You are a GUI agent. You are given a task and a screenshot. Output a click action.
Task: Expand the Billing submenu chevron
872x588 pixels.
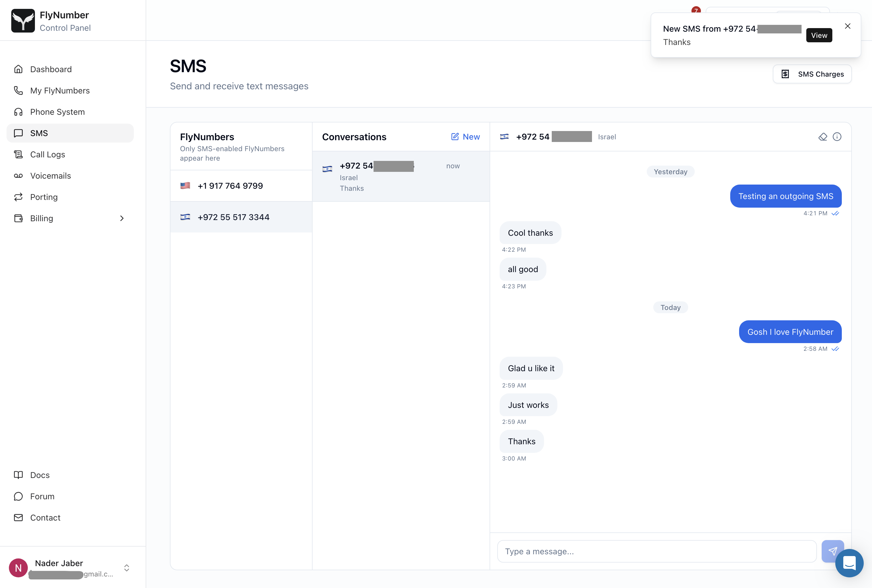[122, 218]
